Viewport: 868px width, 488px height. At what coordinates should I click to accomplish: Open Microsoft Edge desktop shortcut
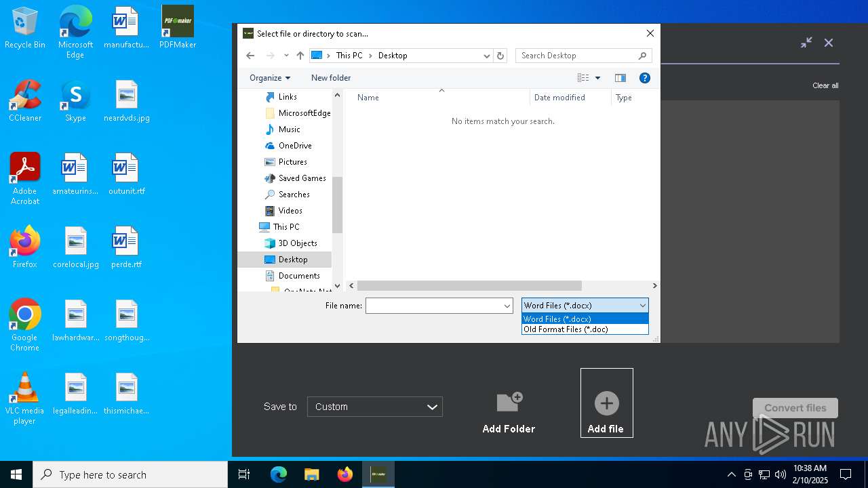click(75, 33)
